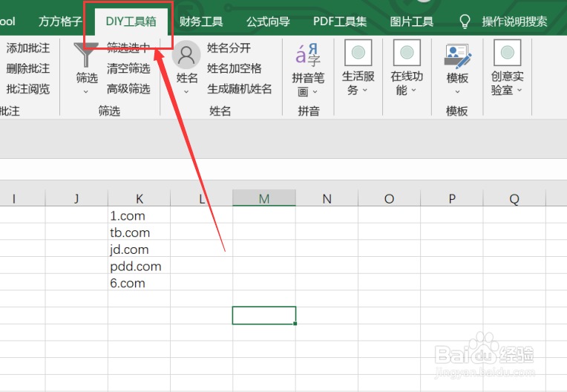
Task: Open the 财务工具 tab
Action: pyautogui.click(x=201, y=22)
